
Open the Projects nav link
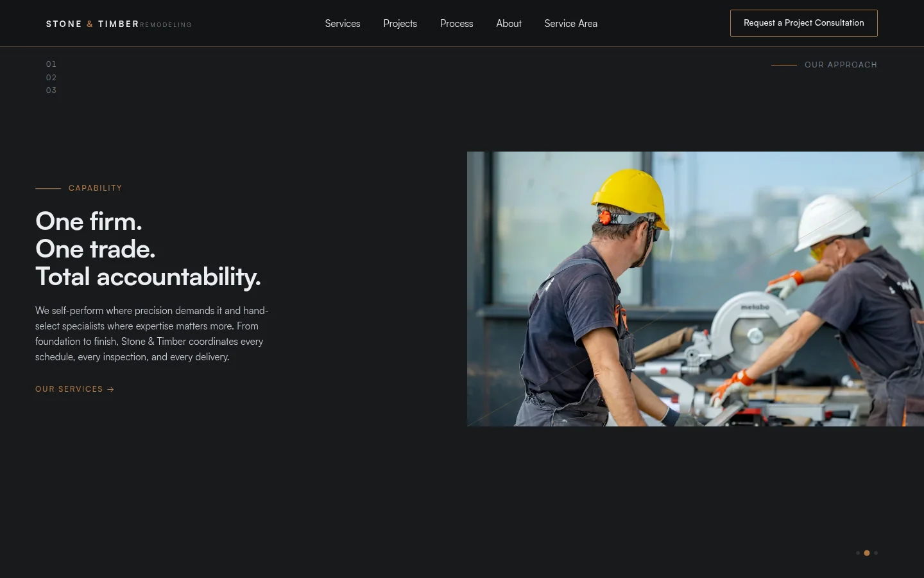click(400, 24)
